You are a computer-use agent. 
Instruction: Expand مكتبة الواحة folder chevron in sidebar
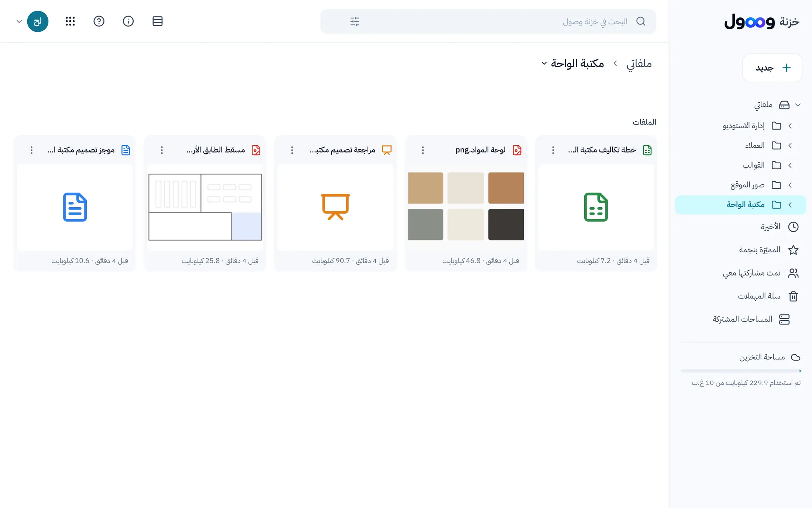click(x=790, y=205)
